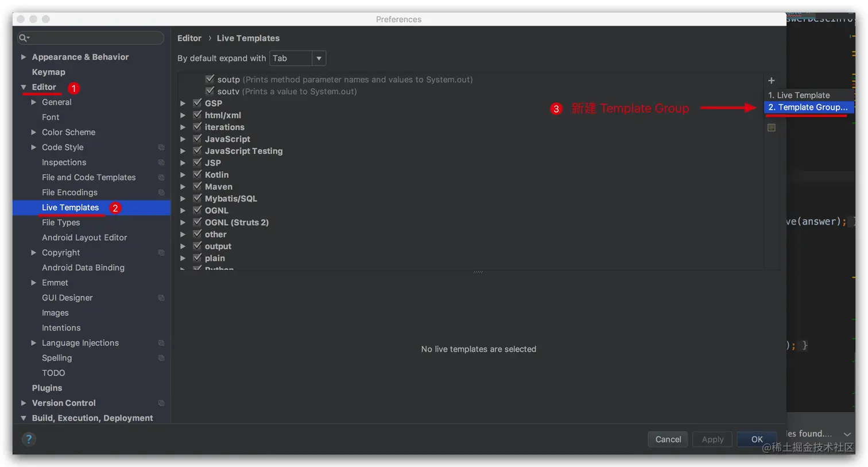Image resolution: width=868 pixels, height=467 pixels.
Task: Uncheck the Mybatis/SQL group checkbox
Action: [x=197, y=198]
